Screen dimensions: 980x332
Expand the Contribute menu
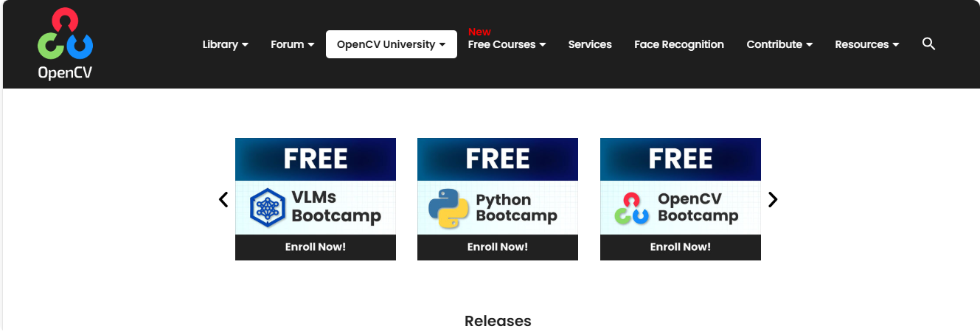tap(779, 44)
